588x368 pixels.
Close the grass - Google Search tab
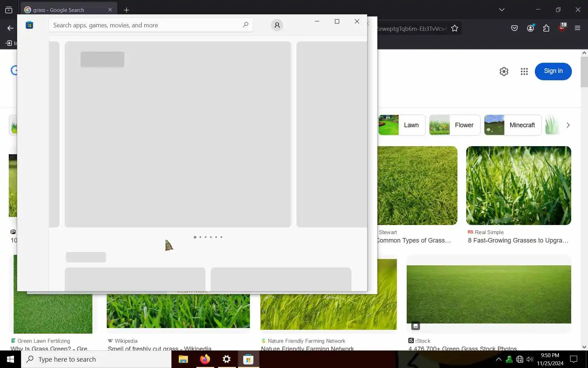[110, 10]
